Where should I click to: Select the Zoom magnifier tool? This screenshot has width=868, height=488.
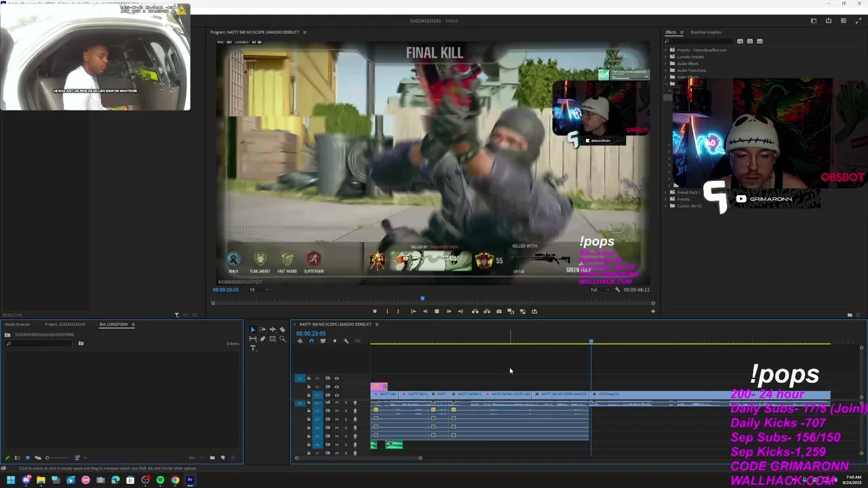[283, 339]
